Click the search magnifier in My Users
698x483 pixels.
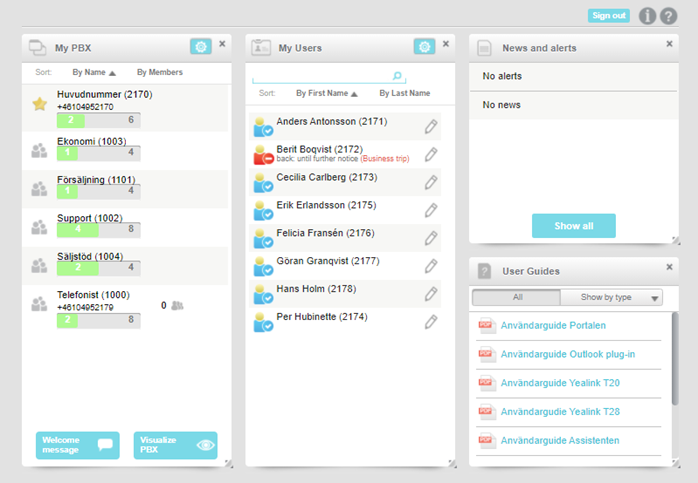pyautogui.click(x=397, y=76)
